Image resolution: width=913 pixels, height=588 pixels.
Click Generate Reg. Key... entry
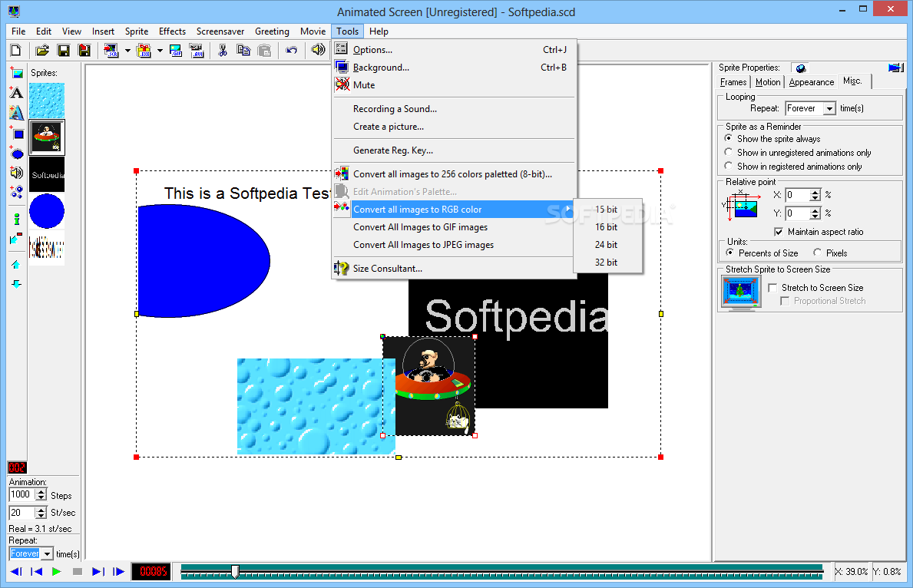click(x=454, y=150)
